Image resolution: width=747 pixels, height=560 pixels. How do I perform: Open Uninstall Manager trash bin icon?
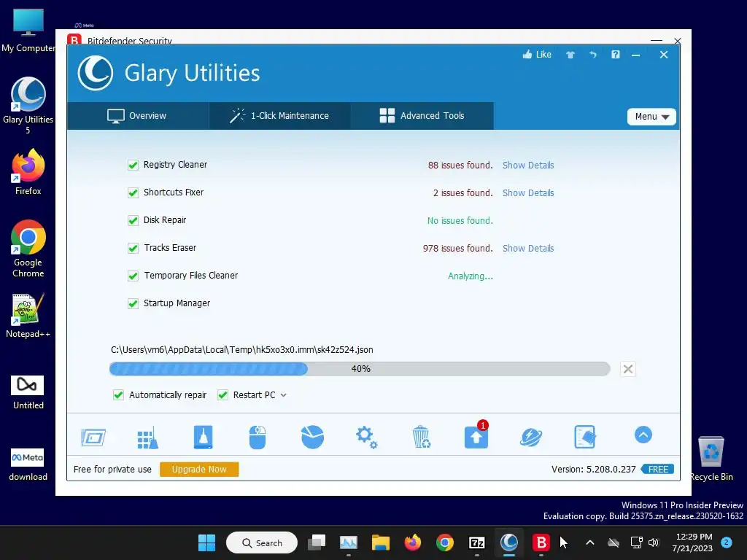point(422,437)
